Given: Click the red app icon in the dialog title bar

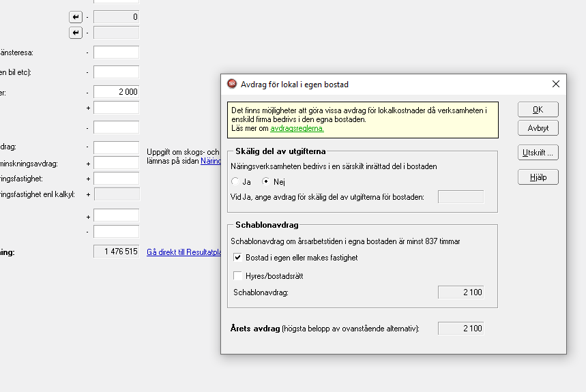Looking at the screenshot, I should click(x=232, y=85).
